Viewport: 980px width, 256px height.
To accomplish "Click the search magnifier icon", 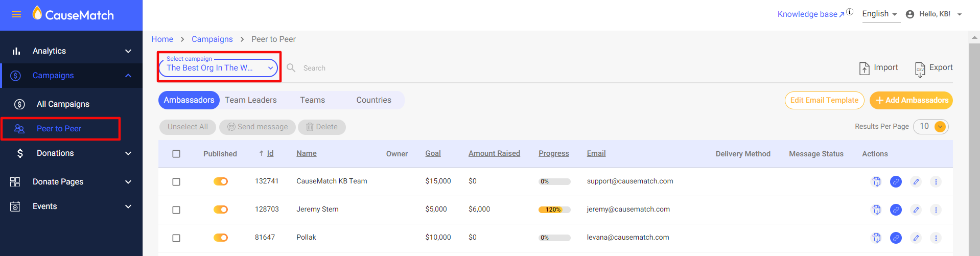I will [x=291, y=68].
